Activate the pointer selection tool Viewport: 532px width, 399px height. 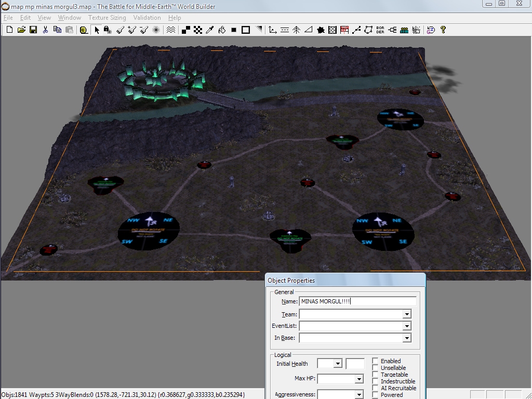[97, 30]
